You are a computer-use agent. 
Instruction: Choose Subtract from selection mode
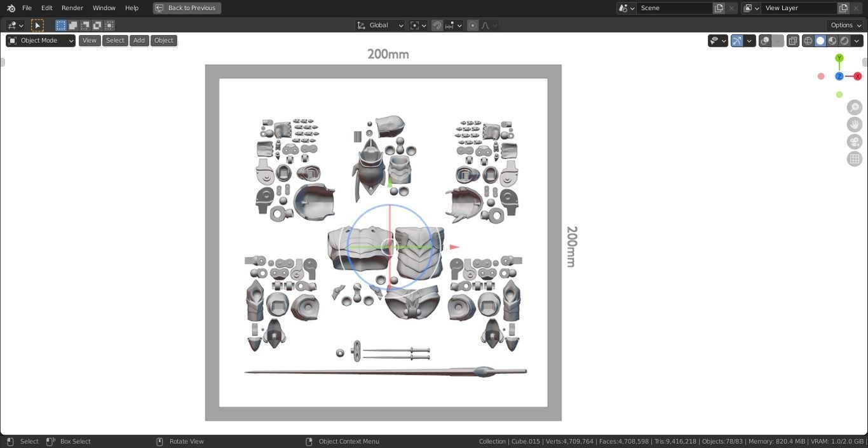click(85, 25)
